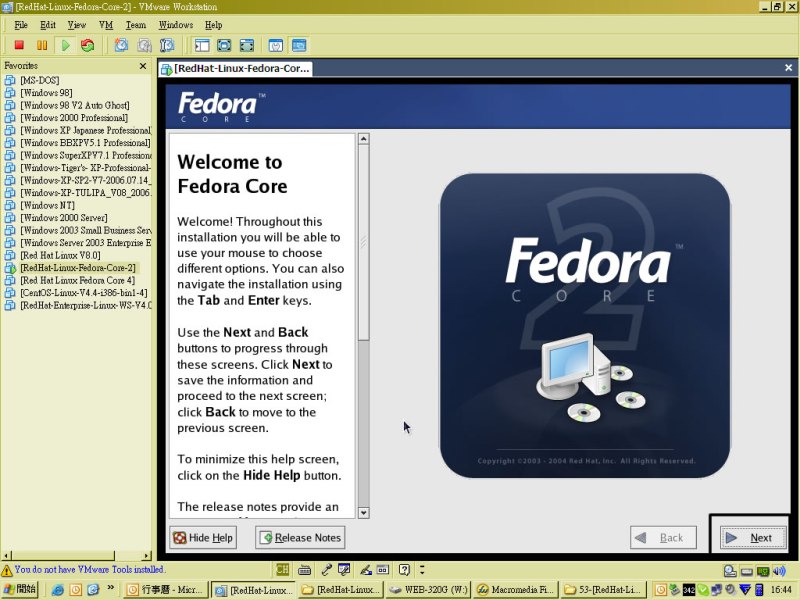Open the Help menu
Screen dimensions: 800x600
[x=213, y=25]
